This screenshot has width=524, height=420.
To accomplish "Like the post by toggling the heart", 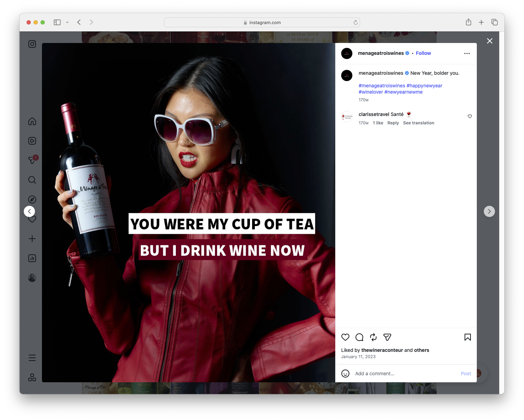I will [345, 337].
